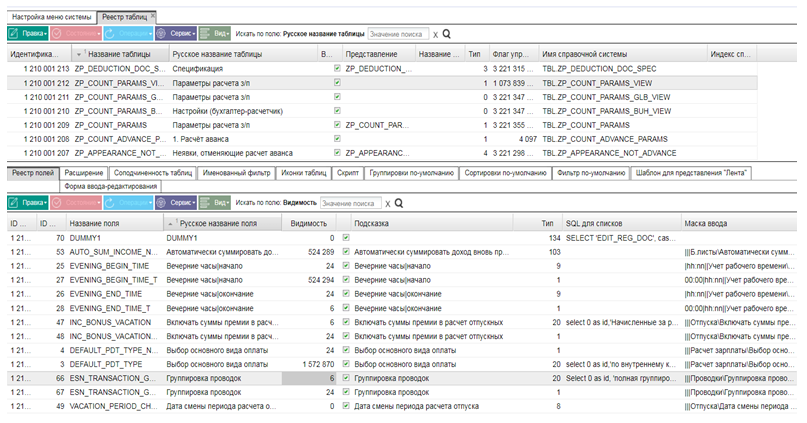Viewport: 807px width, 423px height.
Task: Open the Правка menu in the field registry toolbar
Action: (x=28, y=203)
